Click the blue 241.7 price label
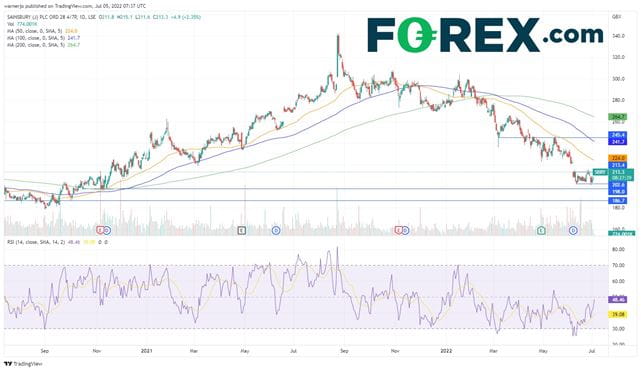The image size is (641, 371). click(x=617, y=141)
